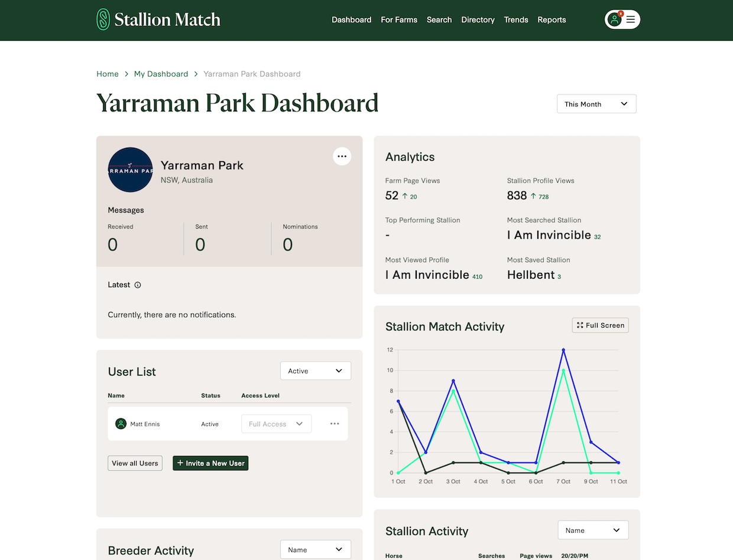
Task: Click the View all Users button
Action: (135, 463)
